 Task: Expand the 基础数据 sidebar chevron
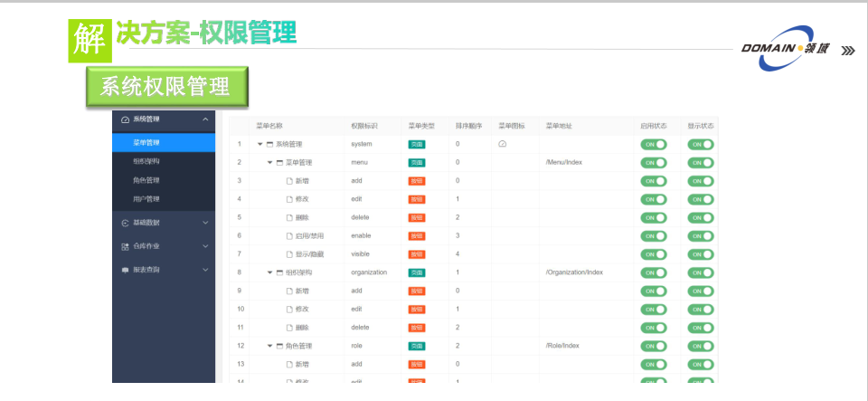tap(205, 224)
